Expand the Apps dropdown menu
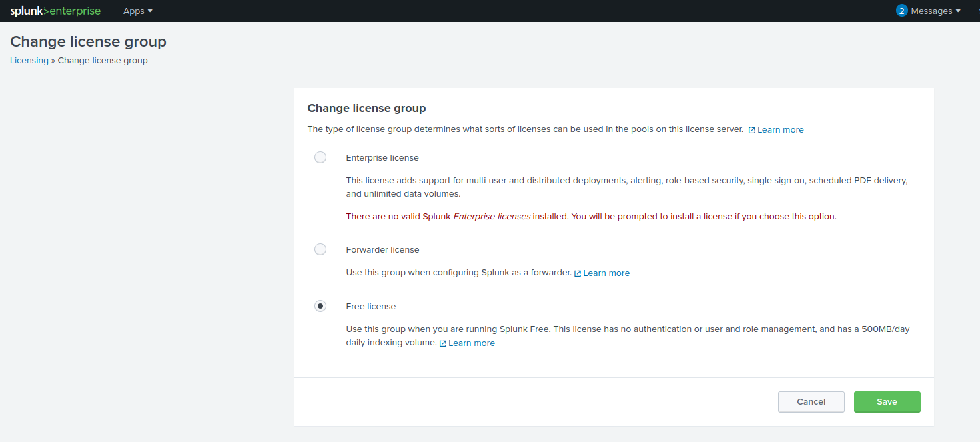This screenshot has height=442, width=980. [x=138, y=11]
